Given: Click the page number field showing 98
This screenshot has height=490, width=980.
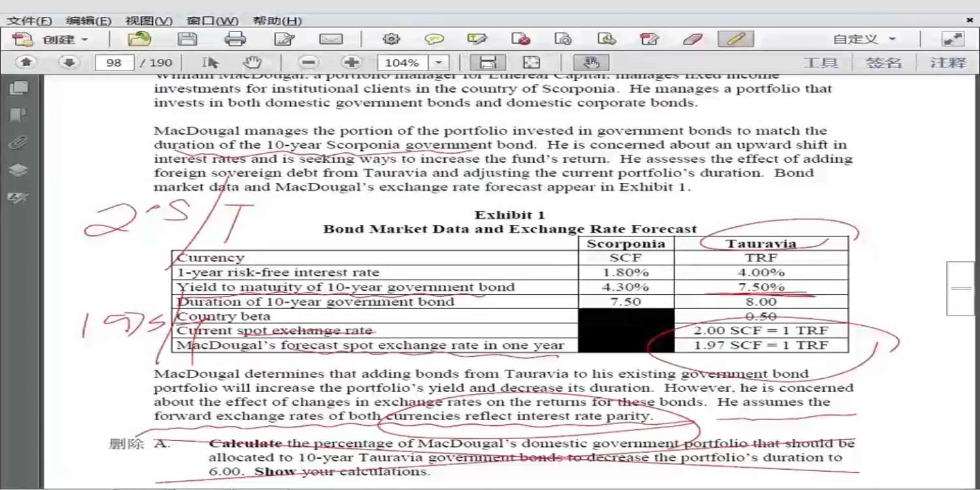Looking at the screenshot, I should 114,63.
